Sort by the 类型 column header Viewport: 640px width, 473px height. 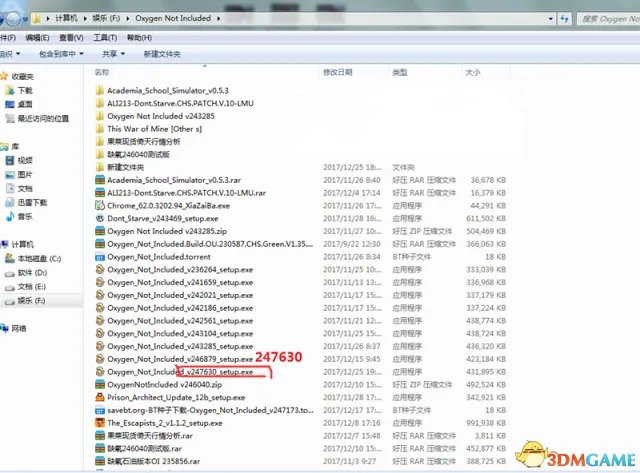400,72
